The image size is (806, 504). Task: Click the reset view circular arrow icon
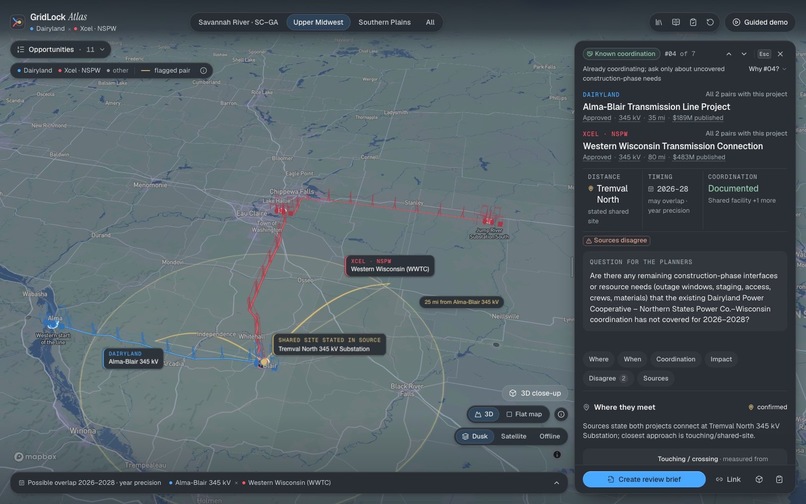(710, 22)
